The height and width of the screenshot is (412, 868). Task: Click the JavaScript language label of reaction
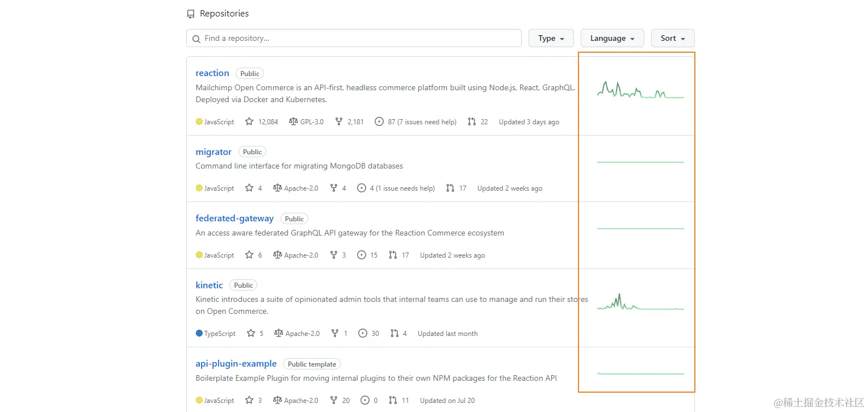click(215, 121)
